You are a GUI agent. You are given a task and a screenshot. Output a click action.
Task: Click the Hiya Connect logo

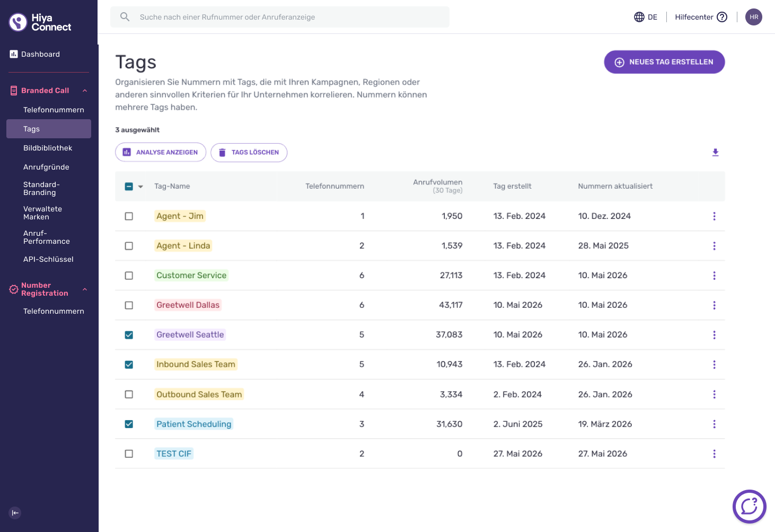[x=40, y=22]
